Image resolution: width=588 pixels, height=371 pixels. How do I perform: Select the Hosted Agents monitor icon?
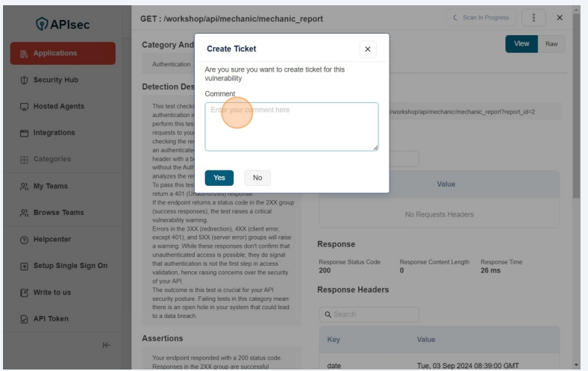click(x=24, y=107)
